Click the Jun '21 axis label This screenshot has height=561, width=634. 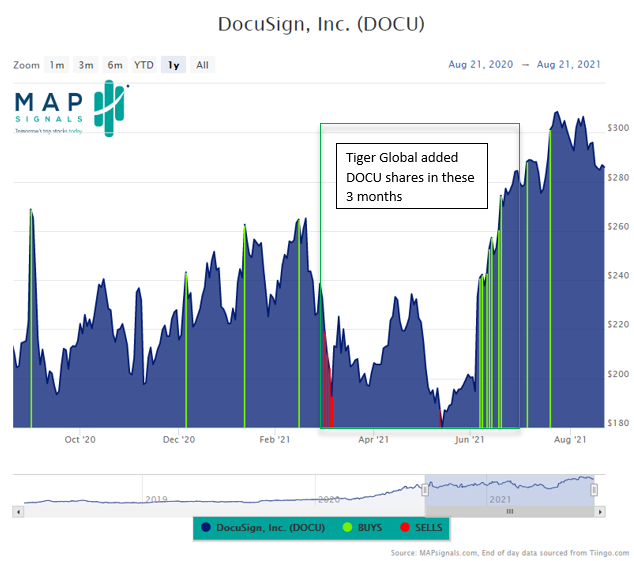(469, 440)
